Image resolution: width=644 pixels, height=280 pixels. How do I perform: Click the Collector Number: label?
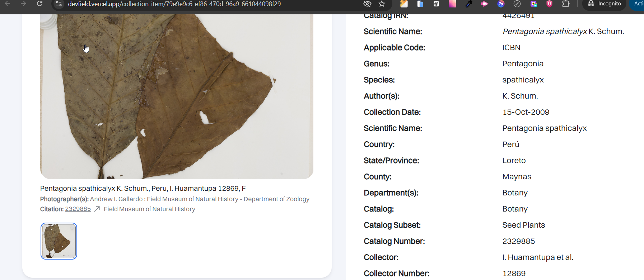point(396,274)
